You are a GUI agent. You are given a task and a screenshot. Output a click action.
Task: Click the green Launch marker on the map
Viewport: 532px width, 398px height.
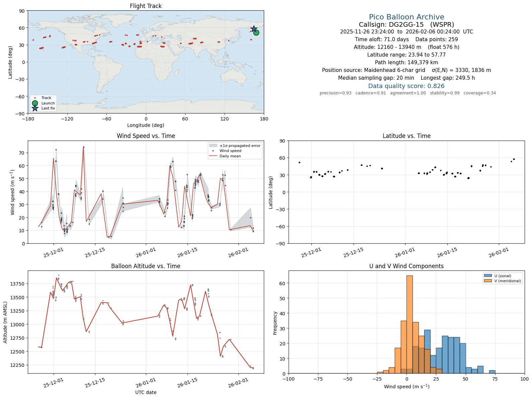256,32
